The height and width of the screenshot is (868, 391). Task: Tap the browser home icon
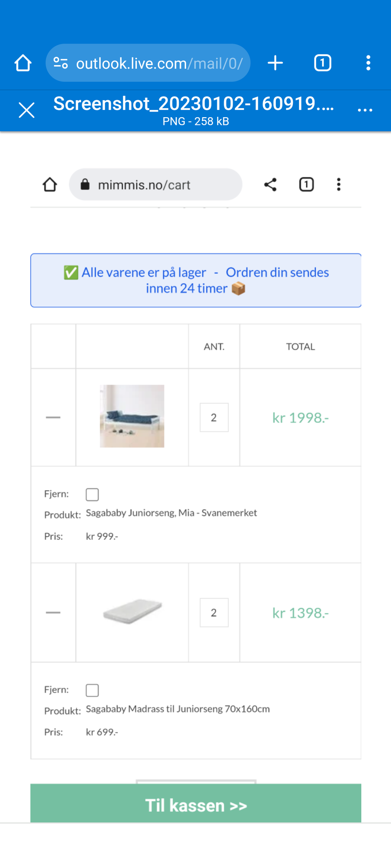coord(23,63)
